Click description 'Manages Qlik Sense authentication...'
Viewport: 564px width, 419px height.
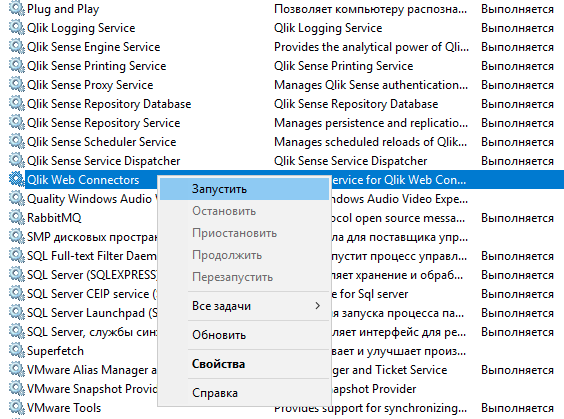pos(371,85)
